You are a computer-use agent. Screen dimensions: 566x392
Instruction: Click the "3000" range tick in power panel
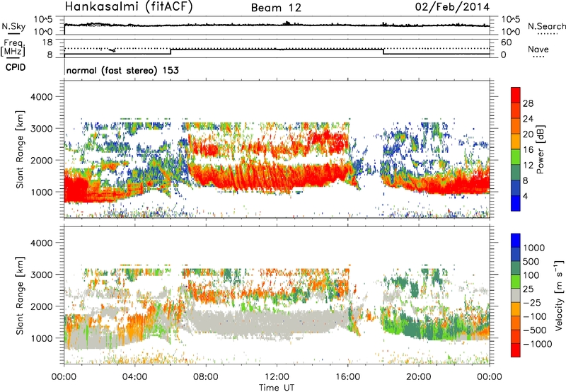41,129
